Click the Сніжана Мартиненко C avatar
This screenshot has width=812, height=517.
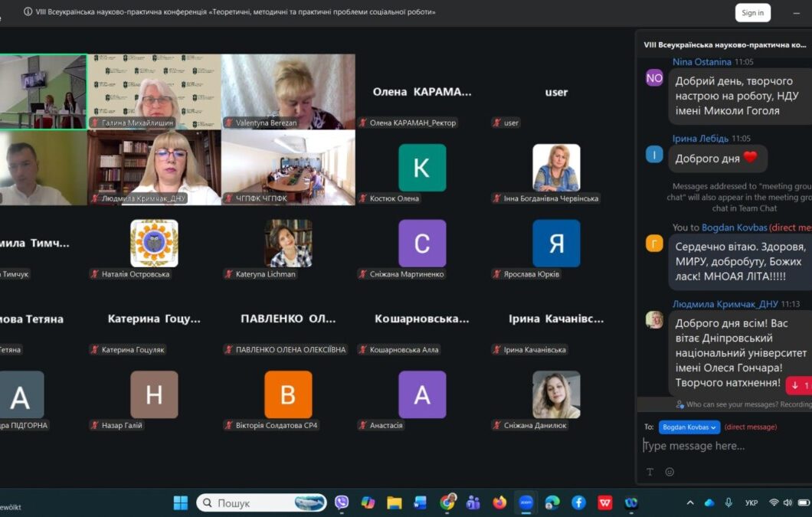pos(422,244)
